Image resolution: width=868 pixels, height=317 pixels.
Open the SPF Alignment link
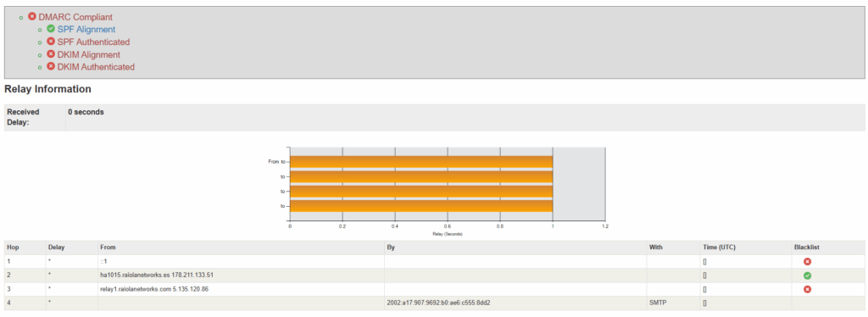(x=86, y=30)
